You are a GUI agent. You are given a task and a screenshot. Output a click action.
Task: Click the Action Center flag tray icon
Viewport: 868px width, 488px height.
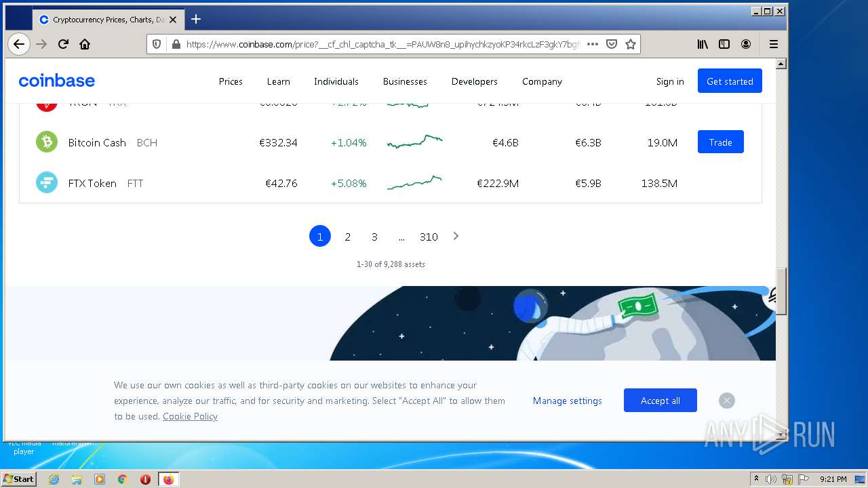pyautogui.click(x=804, y=479)
